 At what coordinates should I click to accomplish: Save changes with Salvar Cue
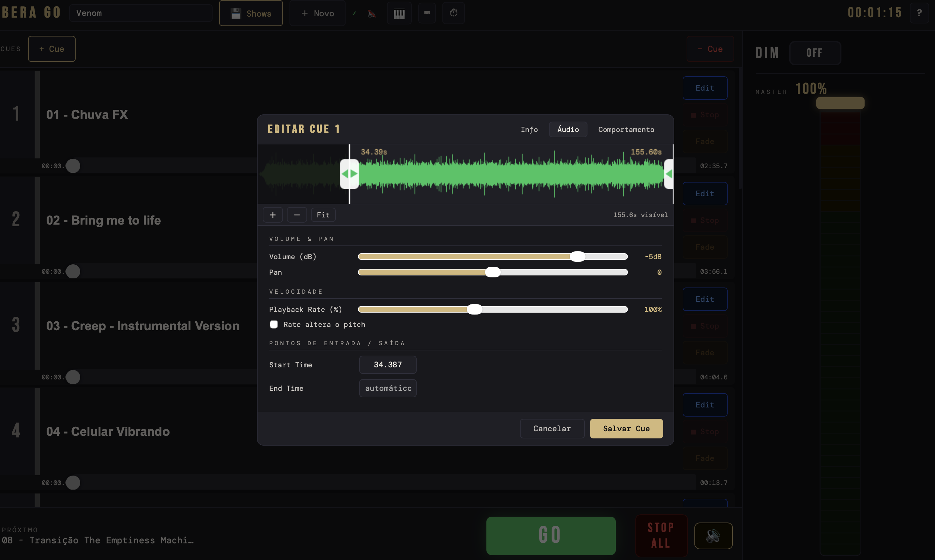[626, 429]
